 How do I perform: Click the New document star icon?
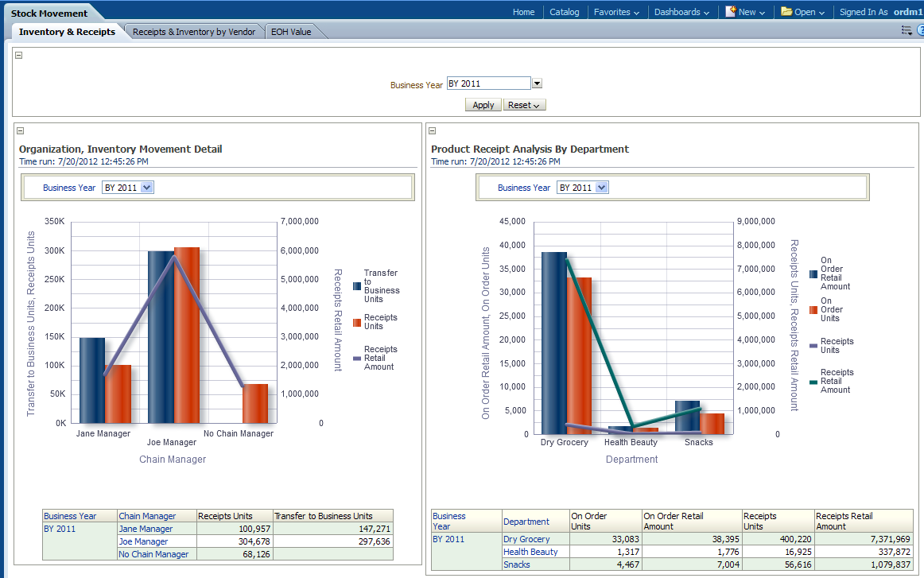coord(731,11)
